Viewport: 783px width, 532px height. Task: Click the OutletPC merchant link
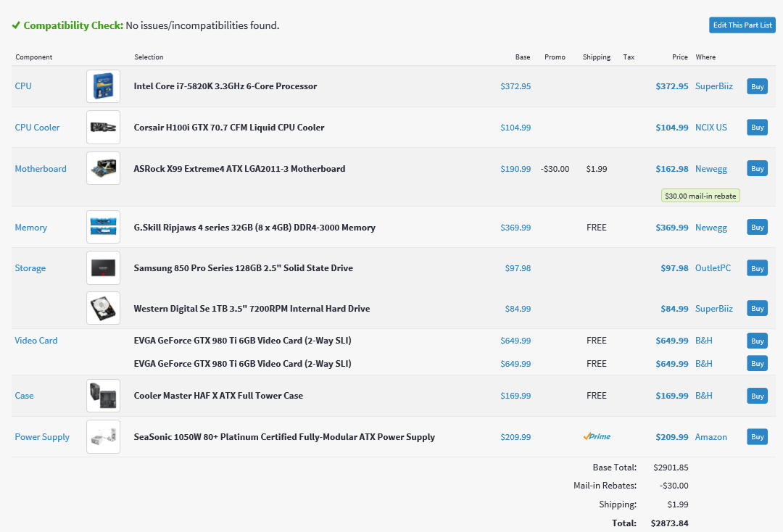point(713,268)
